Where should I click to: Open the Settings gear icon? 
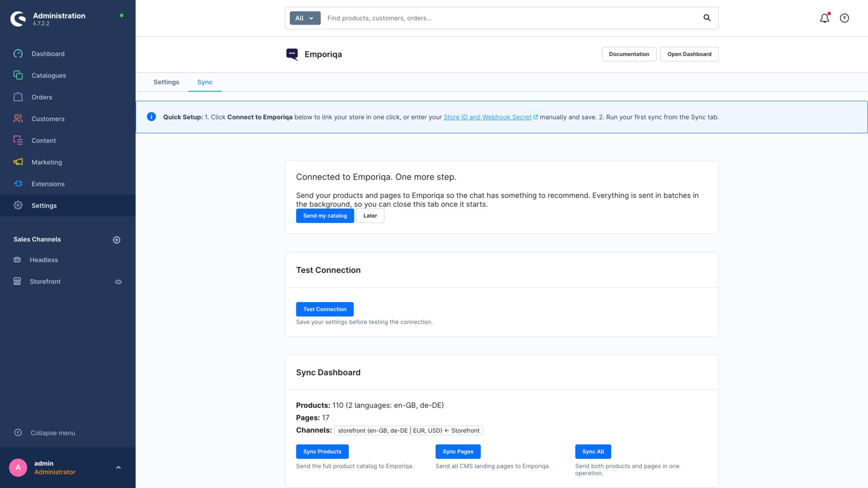[18, 205]
